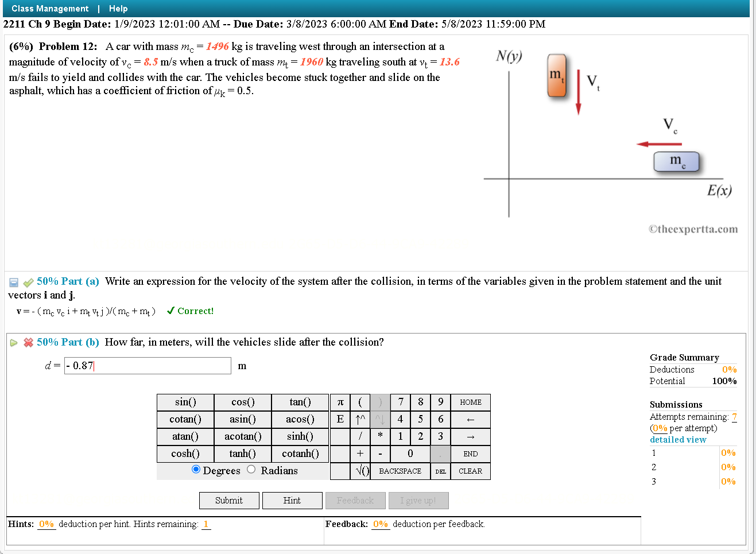The image size is (756, 554).
Task: Select the Degrees radio button
Action: point(196,470)
